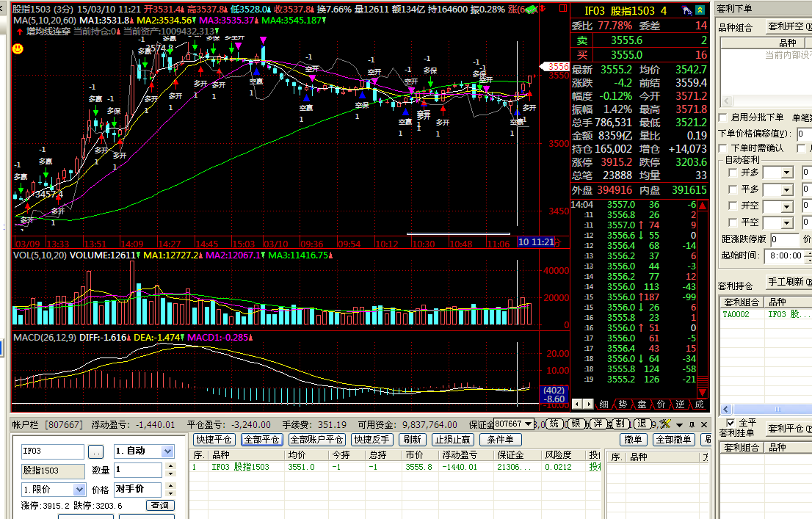Click the 详 round button in account bar
The width and height of the screenshot is (812, 519).
(x=598, y=424)
